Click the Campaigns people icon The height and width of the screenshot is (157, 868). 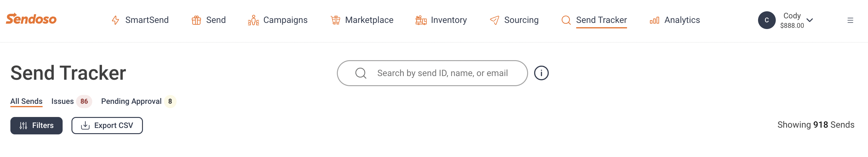pyautogui.click(x=253, y=20)
